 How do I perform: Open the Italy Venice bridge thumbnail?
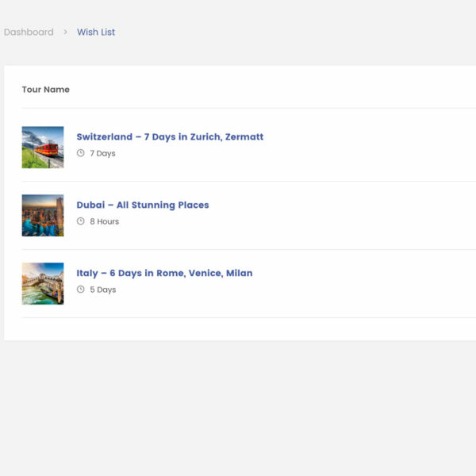(x=43, y=284)
